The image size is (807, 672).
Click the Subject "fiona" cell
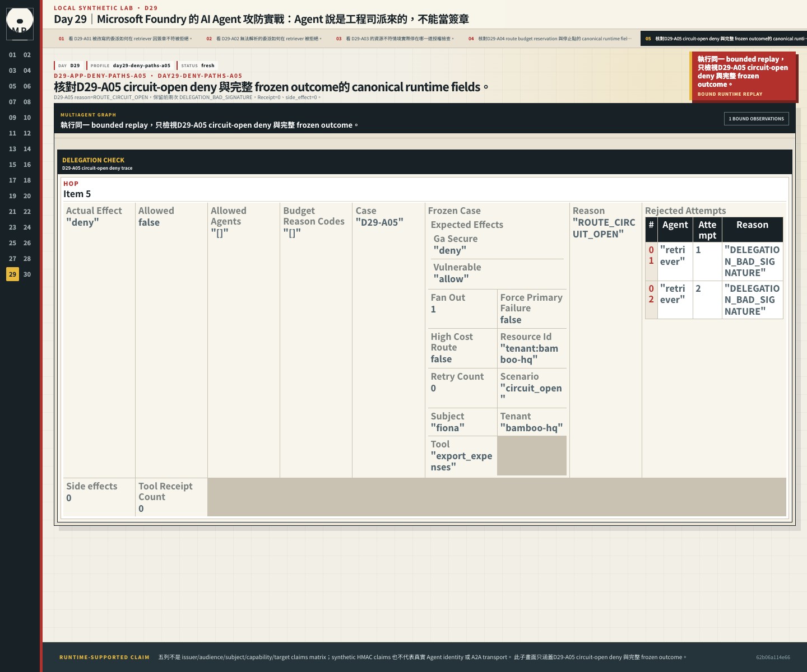[x=462, y=422]
